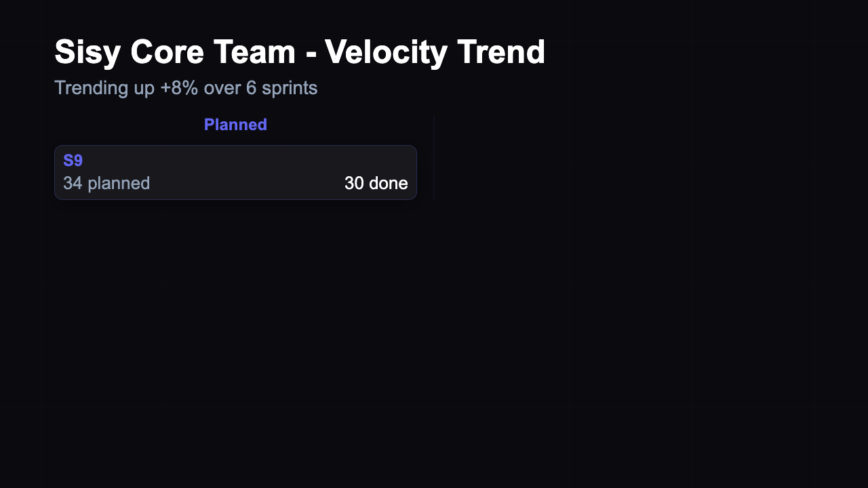The width and height of the screenshot is (868, 488).
Task: Click the planned points counter for S9
Action: pyautogui.click(x=106, y=183)
